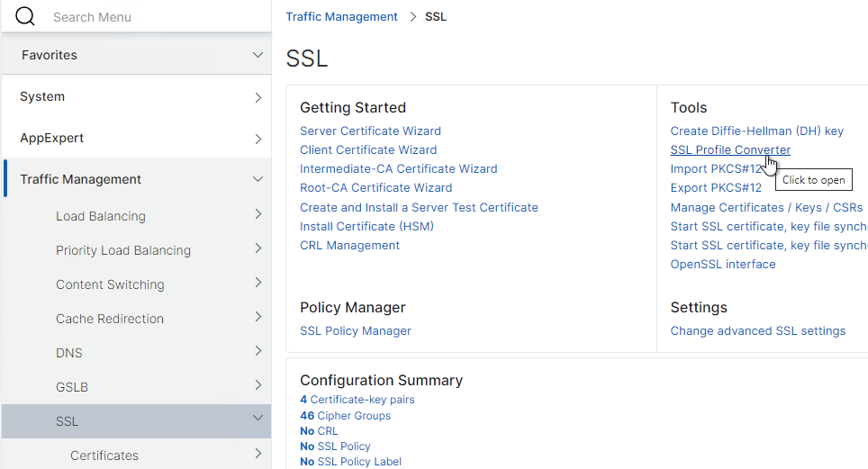
Task: Open Load Balancing in sidebar
Action: point(101,216)
